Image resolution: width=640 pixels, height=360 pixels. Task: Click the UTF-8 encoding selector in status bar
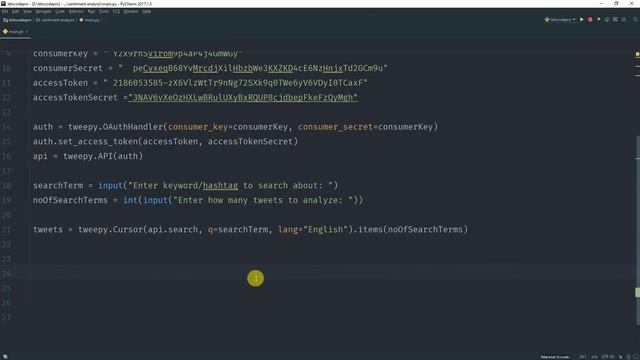(x=608, y=357)
